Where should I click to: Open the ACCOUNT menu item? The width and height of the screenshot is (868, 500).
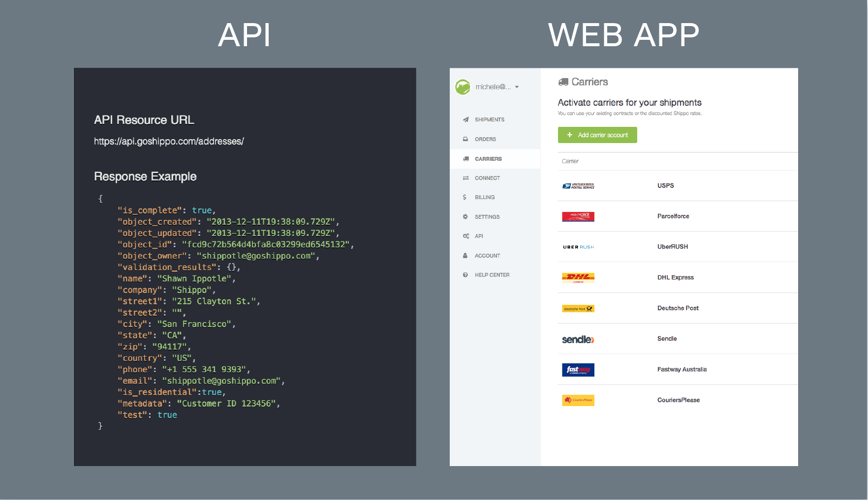[x=487, y=256]
